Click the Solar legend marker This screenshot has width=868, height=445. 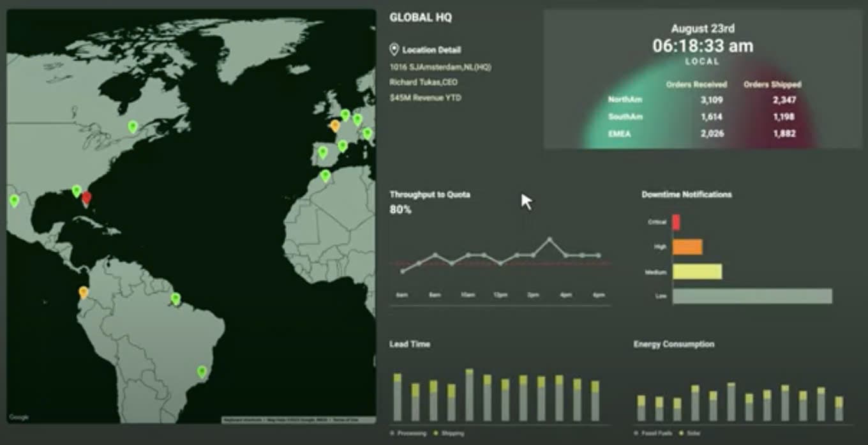tap(681, 434)
